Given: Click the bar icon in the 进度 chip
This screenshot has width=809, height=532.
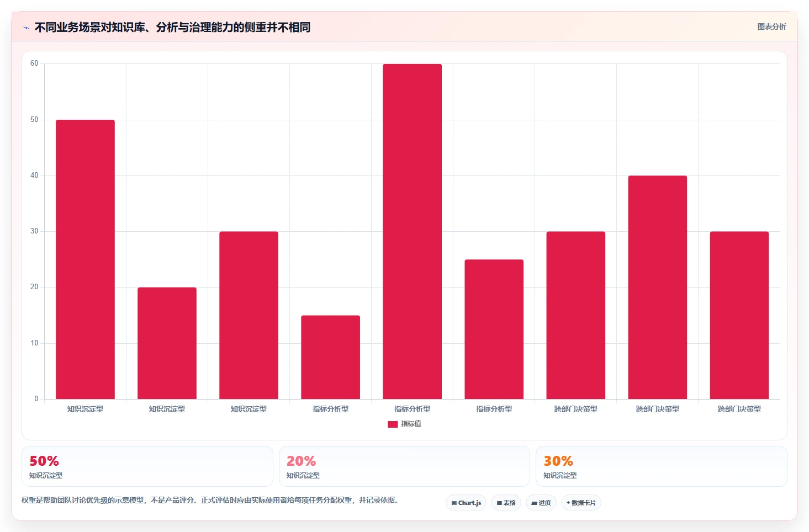Looking at the screenshot, I should [534, 503].
